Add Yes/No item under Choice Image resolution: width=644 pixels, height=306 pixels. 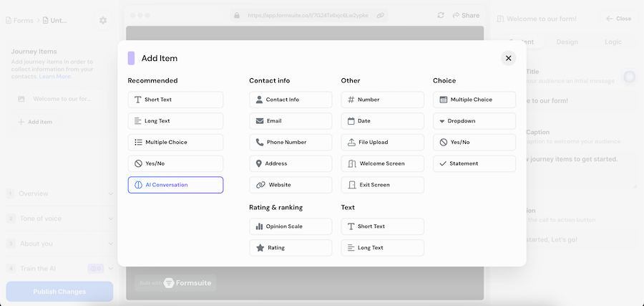(x=474, y=143)
